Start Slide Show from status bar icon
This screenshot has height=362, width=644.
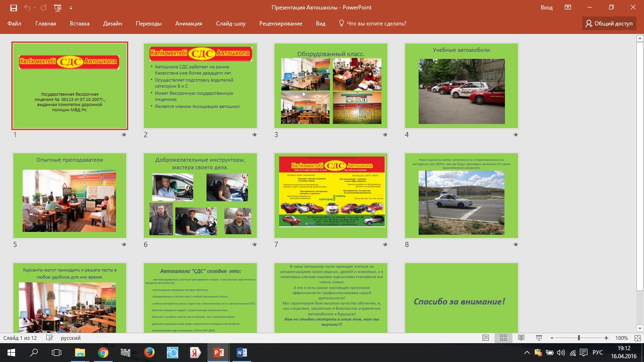pyautogui.click(x=539, y=338)
